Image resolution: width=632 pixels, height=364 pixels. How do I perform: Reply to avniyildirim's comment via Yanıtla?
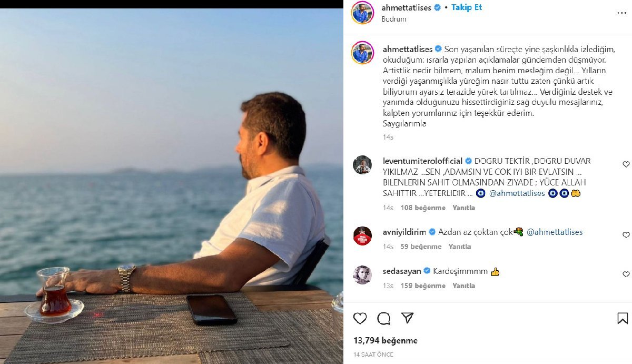click(x=460, y=247)
